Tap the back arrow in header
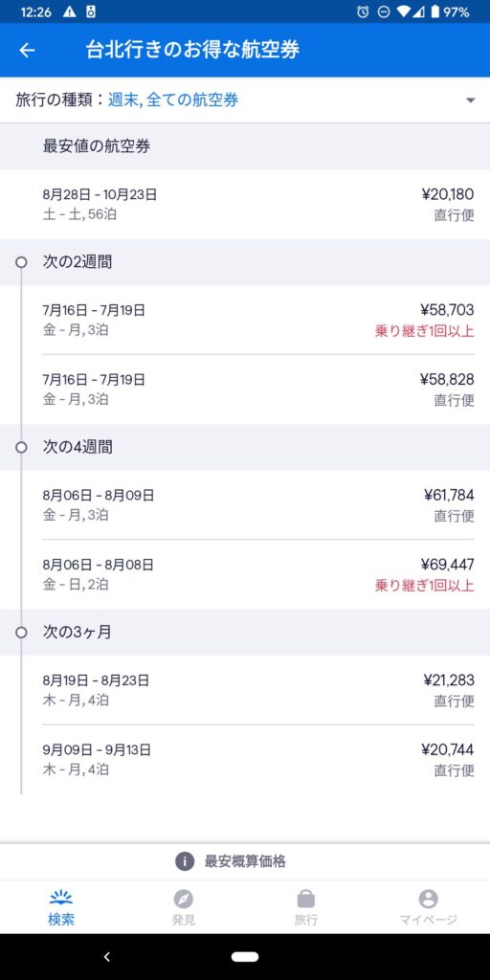The height and width of the screenshot is (980, 490). (27, 51)
